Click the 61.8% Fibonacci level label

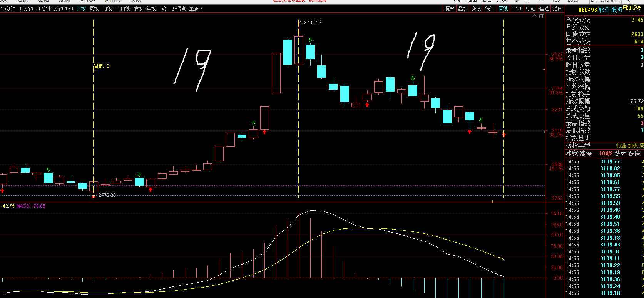(x=556, y=93)
